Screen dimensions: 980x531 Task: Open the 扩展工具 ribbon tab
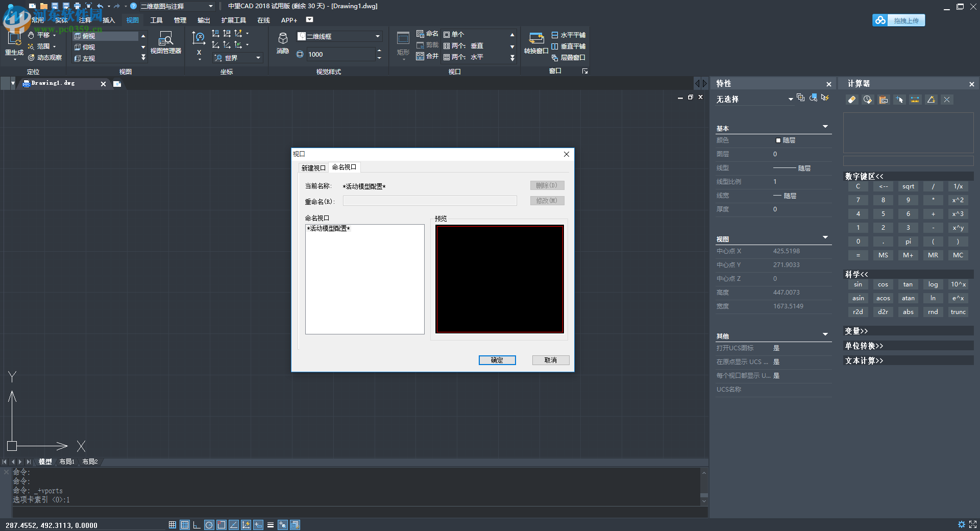tap(233, 20)
